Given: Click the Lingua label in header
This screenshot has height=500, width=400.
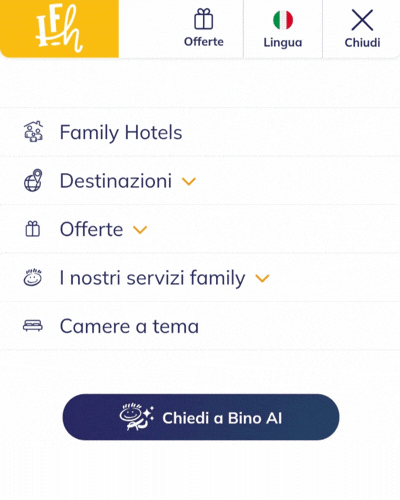Looking at the screenshot, I should 283,42.
